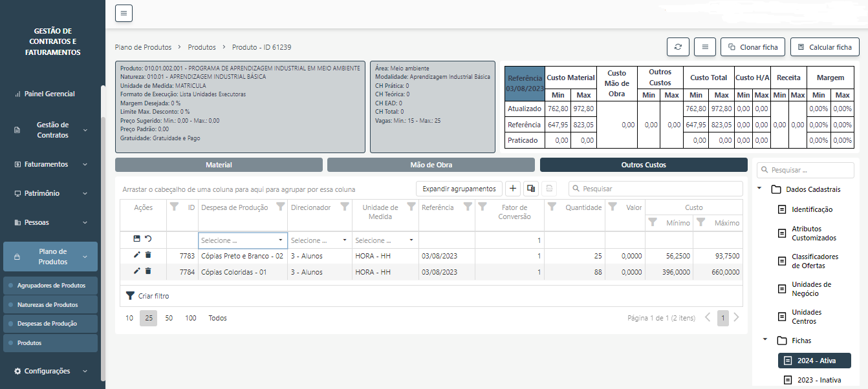This screenshot has height=389, width=868.
Task: Switch to the Material tab
Action: 219,165
